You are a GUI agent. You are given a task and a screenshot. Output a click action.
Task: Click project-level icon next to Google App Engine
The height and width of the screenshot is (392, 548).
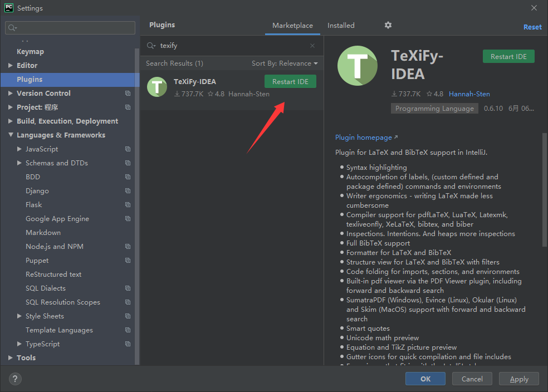[128, 219]
